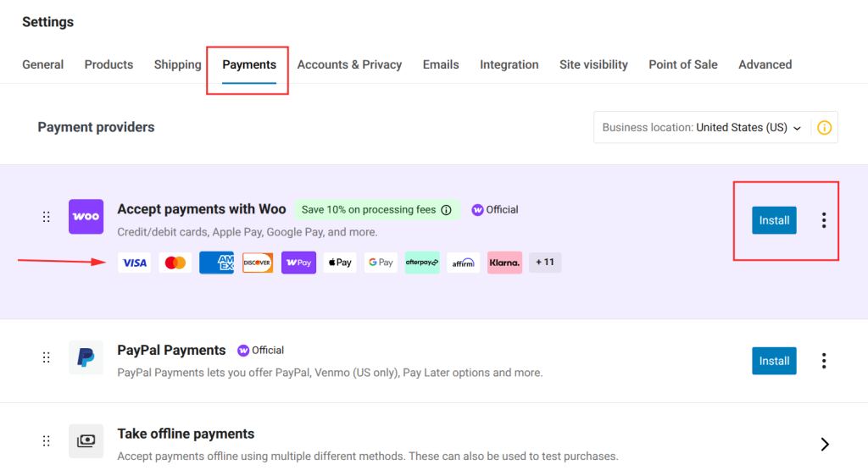
Task: Click the Apple Pay icon
Action: (340, 263)
